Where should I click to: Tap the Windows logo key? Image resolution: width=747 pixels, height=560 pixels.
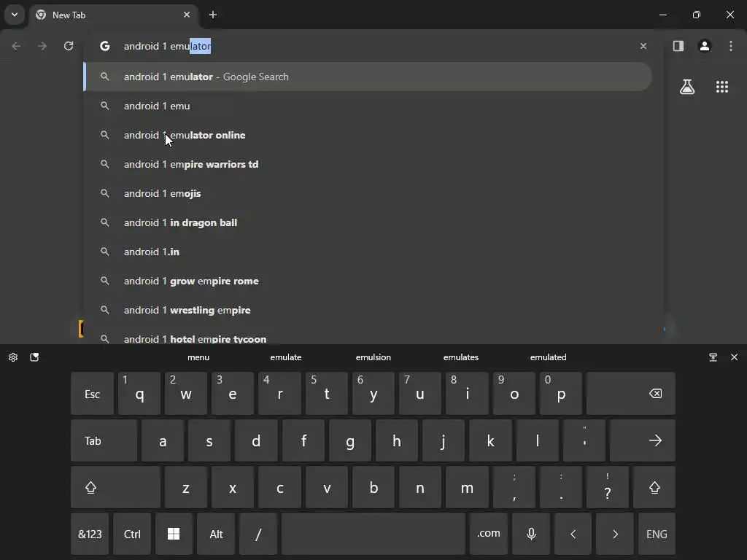click(174, 534)
